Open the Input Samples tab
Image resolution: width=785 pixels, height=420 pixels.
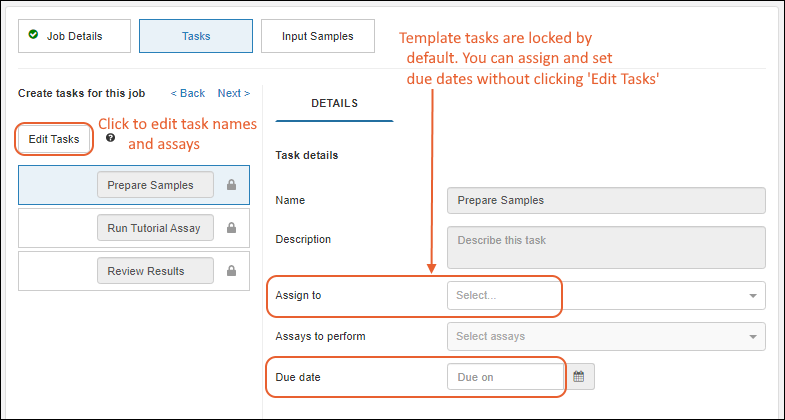tap(317, 36)
